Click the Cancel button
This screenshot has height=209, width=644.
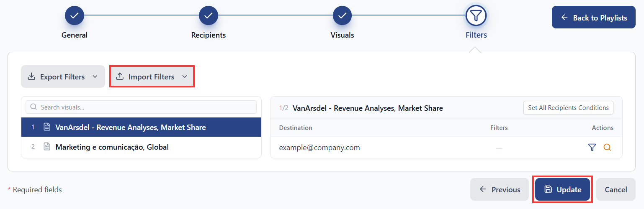point(616,189)
